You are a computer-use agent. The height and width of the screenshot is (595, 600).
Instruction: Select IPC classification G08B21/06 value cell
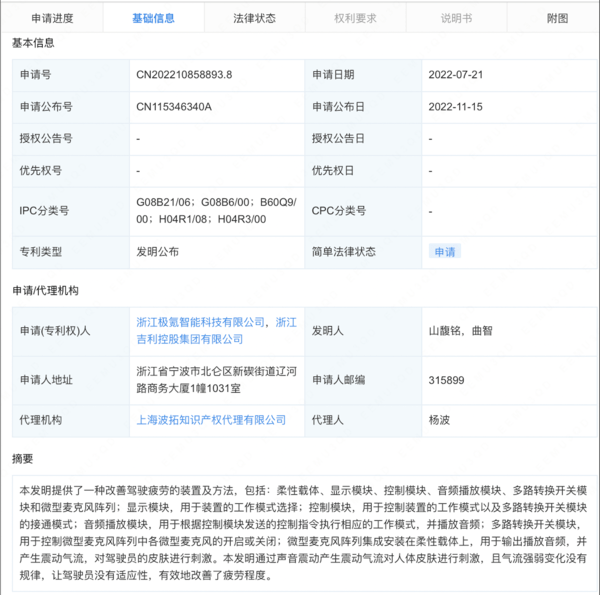coord(217,211)
